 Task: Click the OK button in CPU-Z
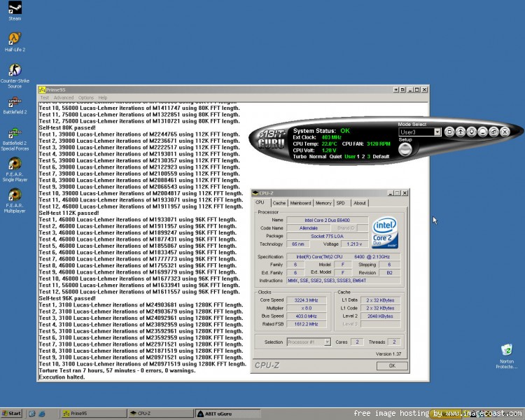[x=392, y=365]
